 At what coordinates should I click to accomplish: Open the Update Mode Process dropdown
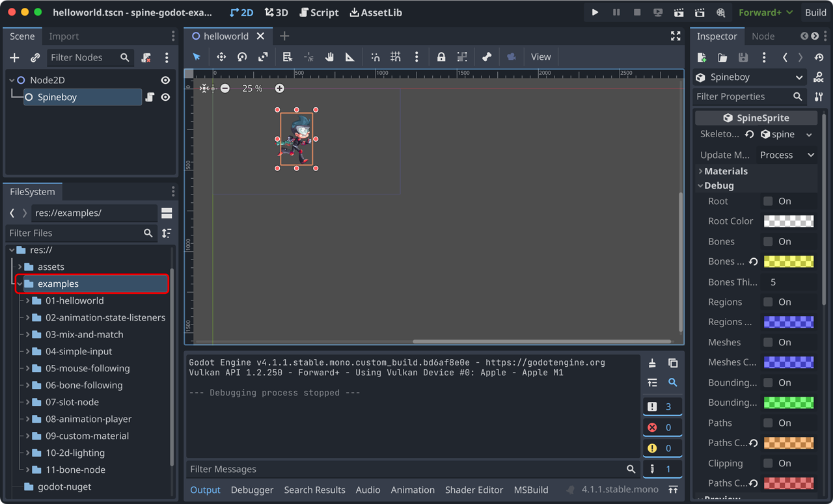point(787,155)
